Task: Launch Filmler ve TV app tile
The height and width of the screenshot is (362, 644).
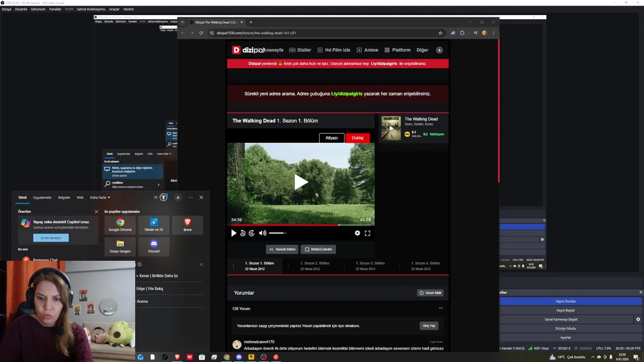Action: [154, 225]
